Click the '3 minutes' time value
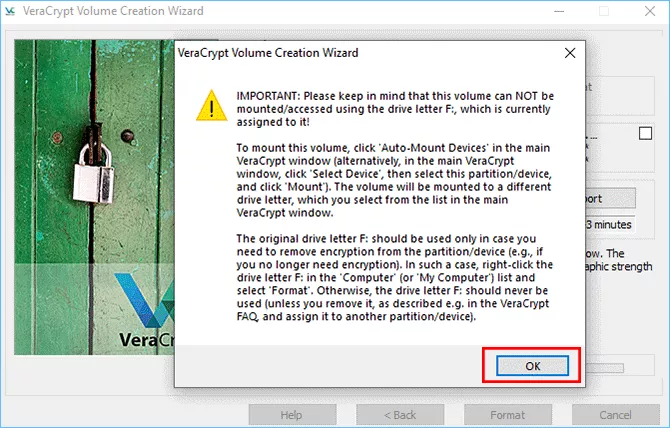The image size is (670, 428). pos(608,225)
